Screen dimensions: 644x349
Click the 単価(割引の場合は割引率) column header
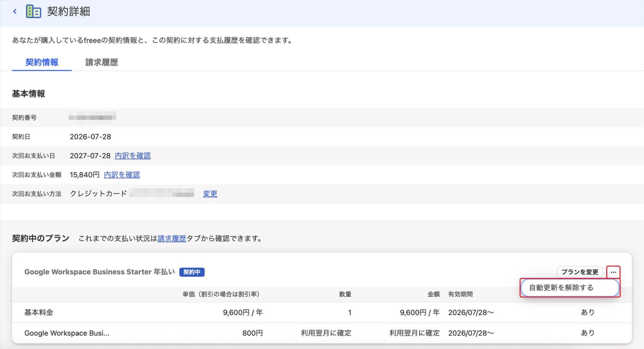pyautogui.click(x=221, y=294)
